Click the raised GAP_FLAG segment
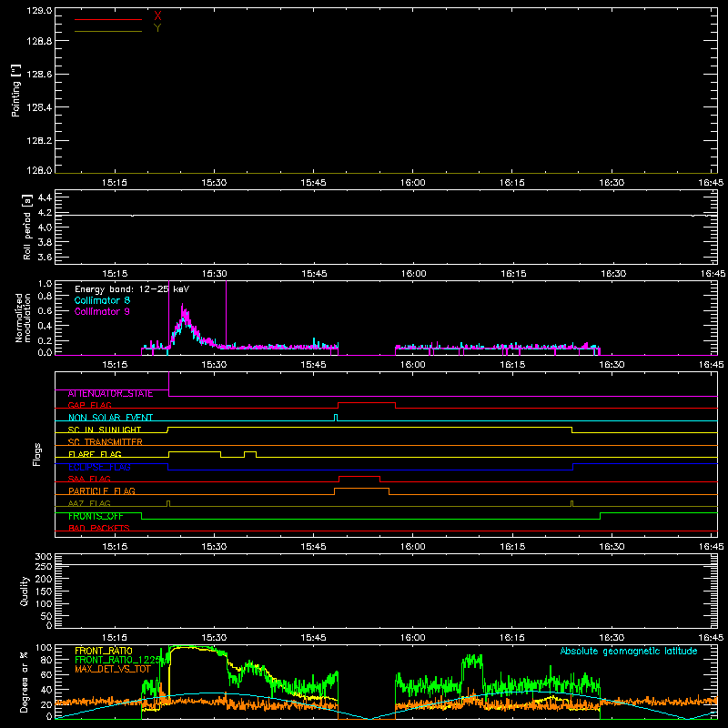This screenshot has height=728, width=728. click(x=367, y=402)
